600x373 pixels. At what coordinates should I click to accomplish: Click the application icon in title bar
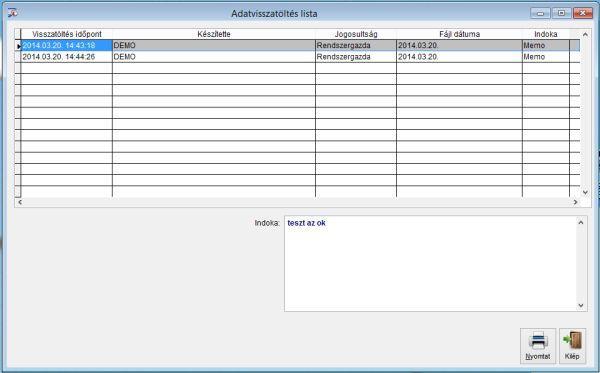[x=13, y=13]
